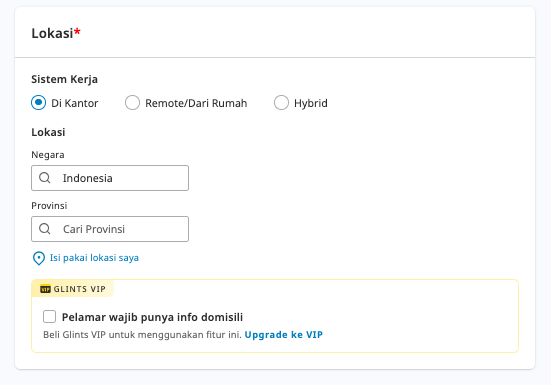
Task: Click the location pin icon
Action: [39, 258]
